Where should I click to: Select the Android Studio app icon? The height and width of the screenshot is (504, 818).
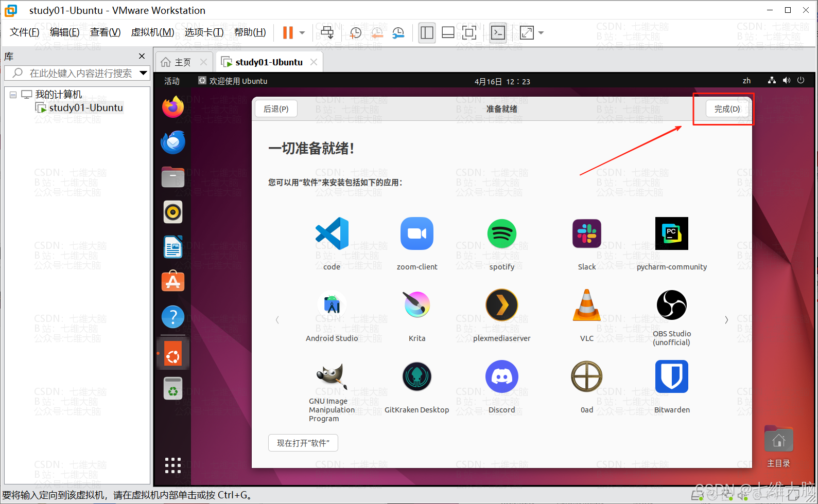click(x=332, y=305)
